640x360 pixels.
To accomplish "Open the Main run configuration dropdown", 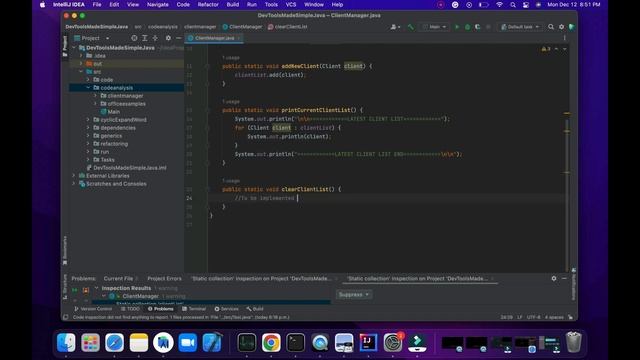I will coord(434,27).
